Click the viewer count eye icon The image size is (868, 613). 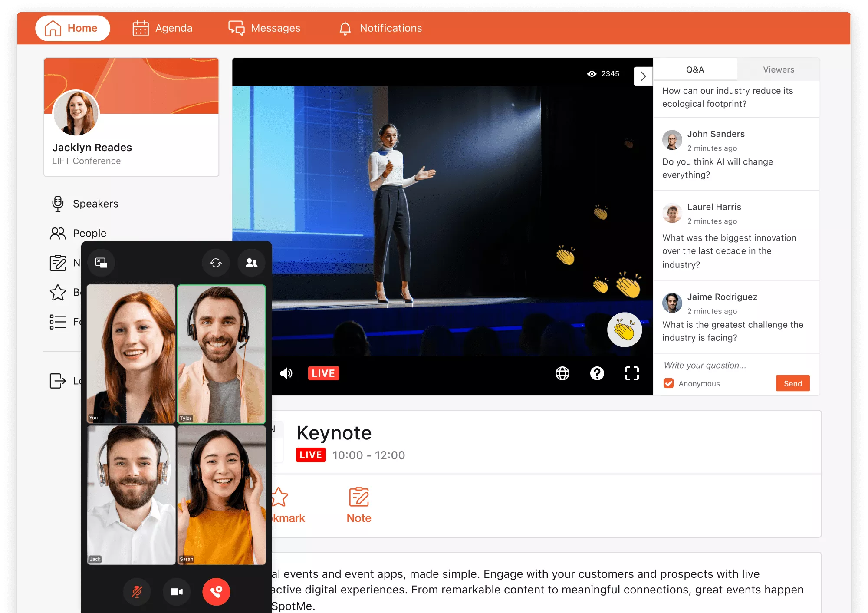(x=592, y=74)
